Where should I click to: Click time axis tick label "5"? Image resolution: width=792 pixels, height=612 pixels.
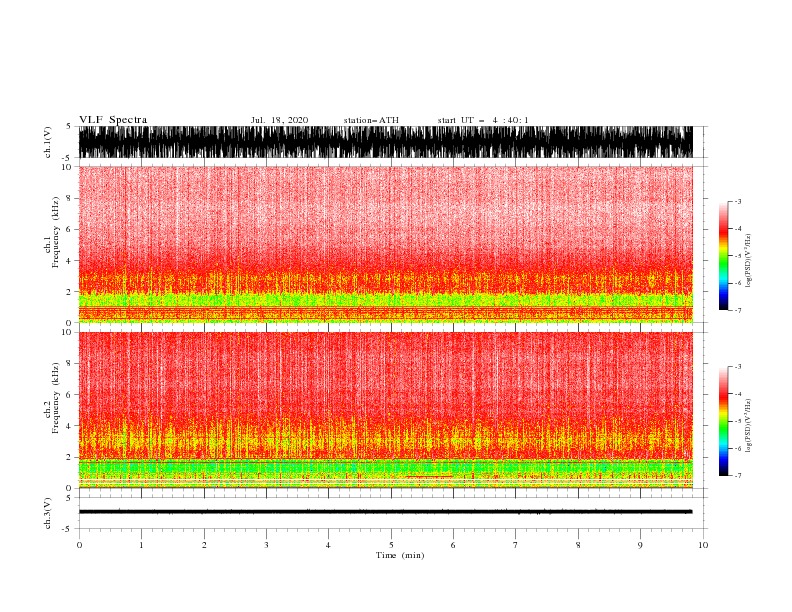391,545
